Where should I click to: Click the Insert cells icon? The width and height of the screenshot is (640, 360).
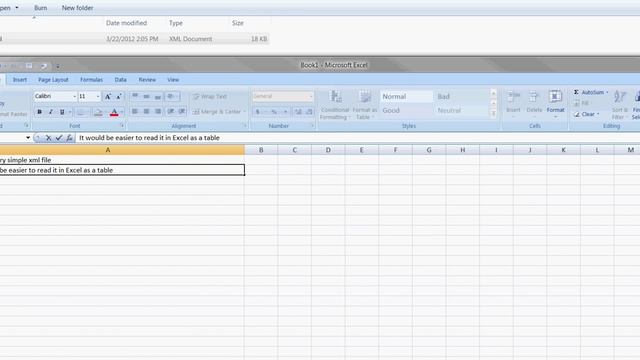pos(513,97)
